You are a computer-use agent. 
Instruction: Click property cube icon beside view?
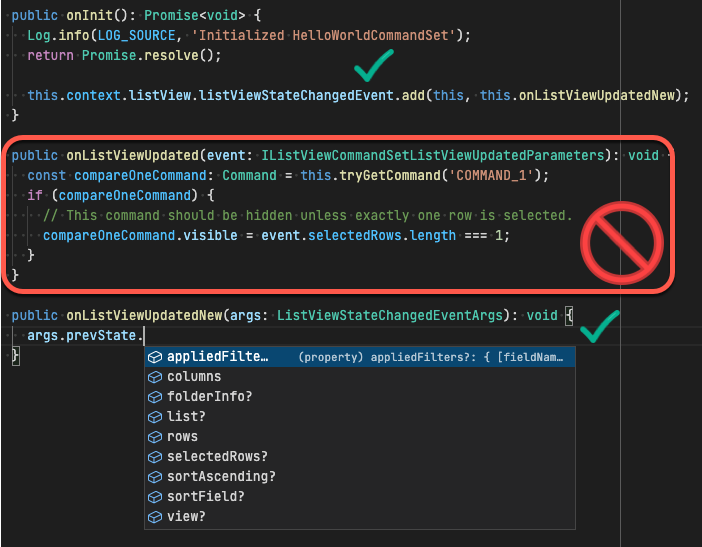coord(155,517)
